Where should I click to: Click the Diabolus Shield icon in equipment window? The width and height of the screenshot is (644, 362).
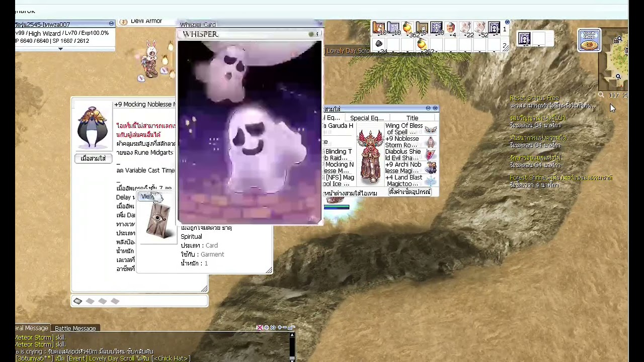431,155
